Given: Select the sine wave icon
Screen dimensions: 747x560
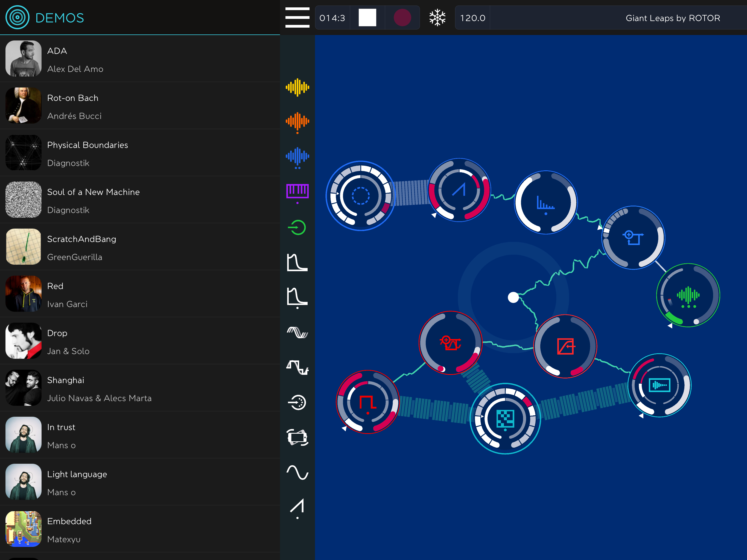Looking at the screenshot, I should 297,472.
